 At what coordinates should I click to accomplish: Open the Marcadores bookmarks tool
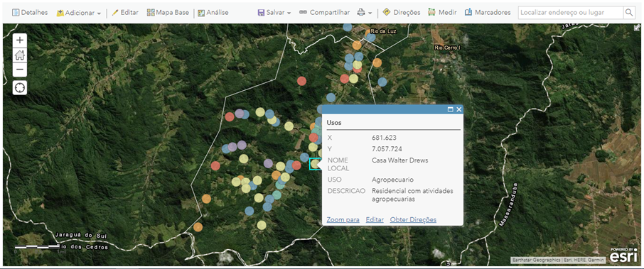click(x=488, y=12)
